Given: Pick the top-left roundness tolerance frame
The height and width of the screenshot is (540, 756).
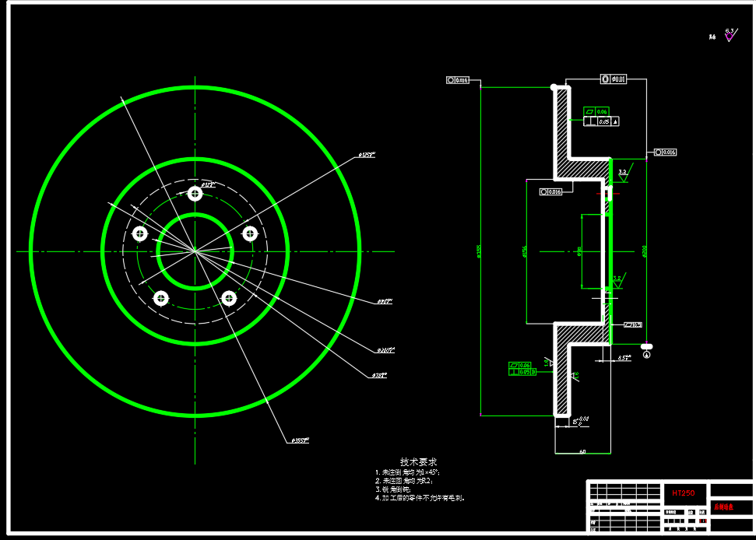Looking at the screenshot, I should coord(458,80).
